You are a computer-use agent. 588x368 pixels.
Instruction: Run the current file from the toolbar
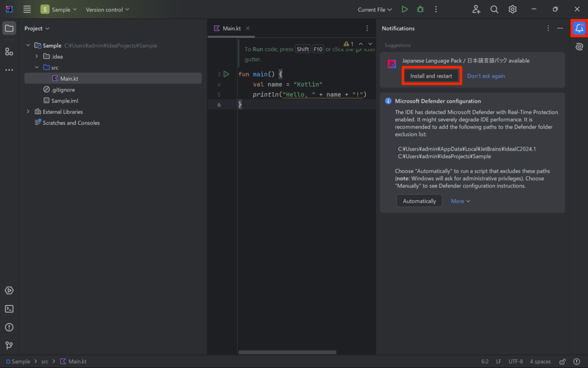[x=405, y=9]
